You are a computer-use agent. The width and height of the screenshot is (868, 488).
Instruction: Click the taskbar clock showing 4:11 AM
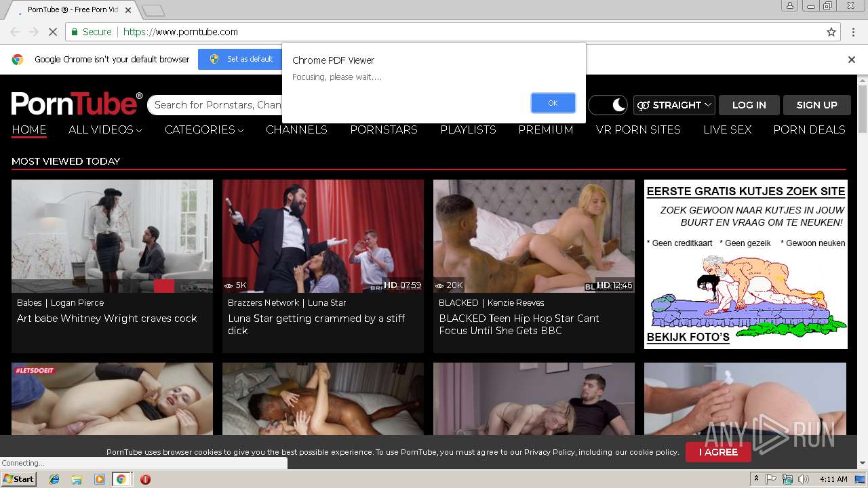833,479
